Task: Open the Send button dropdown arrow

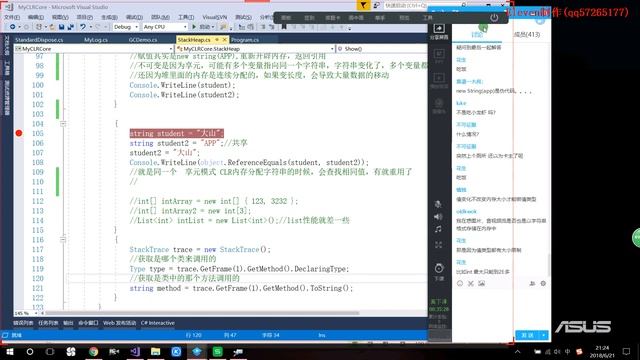Action: [544, 335]
